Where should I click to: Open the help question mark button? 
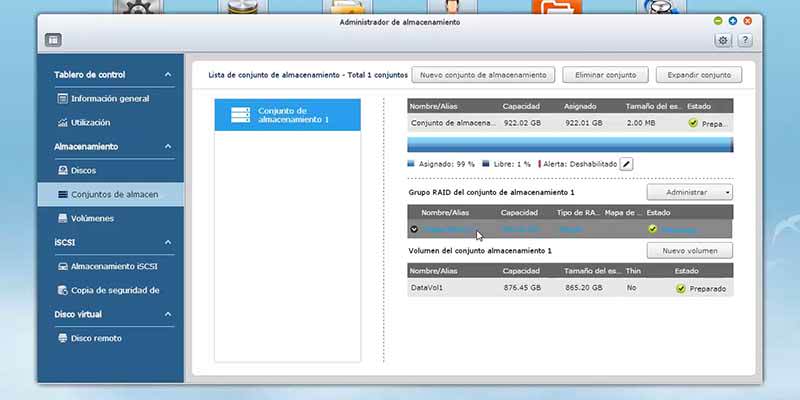[x=745, y=40]
